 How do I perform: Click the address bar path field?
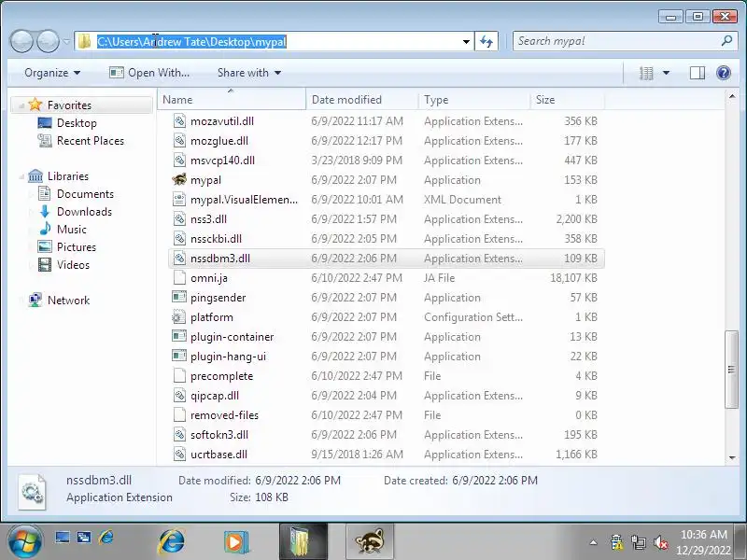point(274,41)
